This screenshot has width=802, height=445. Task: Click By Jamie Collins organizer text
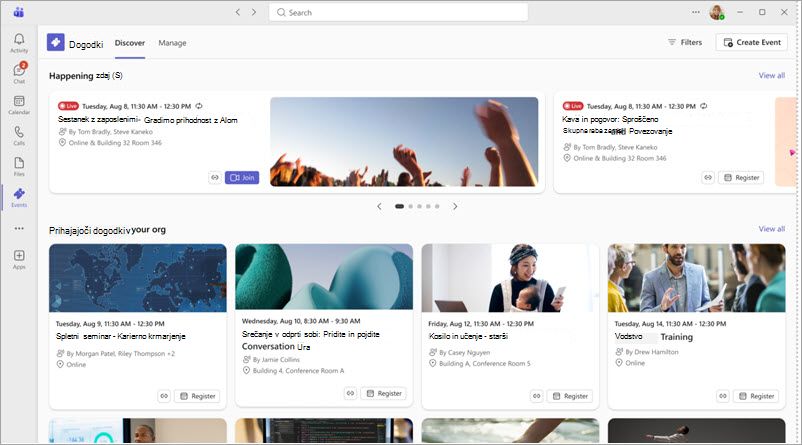point(276,360)
